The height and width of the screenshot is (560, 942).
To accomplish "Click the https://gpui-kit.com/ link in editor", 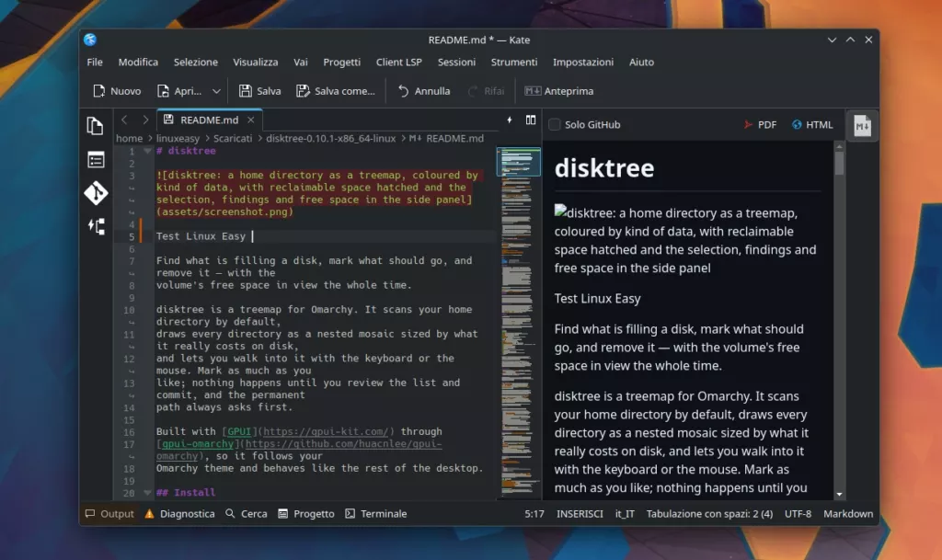I will pos(327,431).
